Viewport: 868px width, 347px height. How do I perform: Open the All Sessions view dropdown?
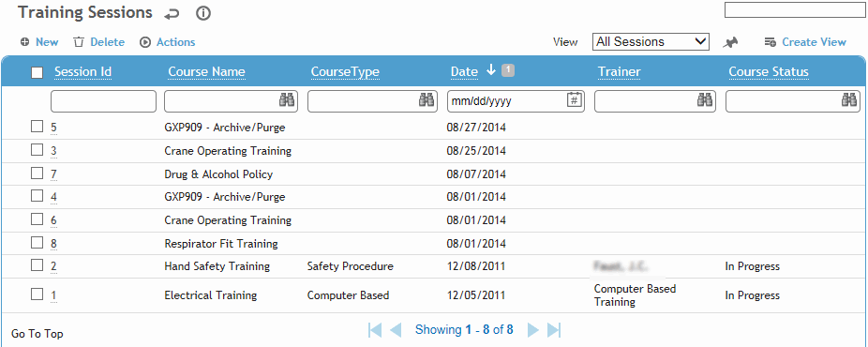651,42
